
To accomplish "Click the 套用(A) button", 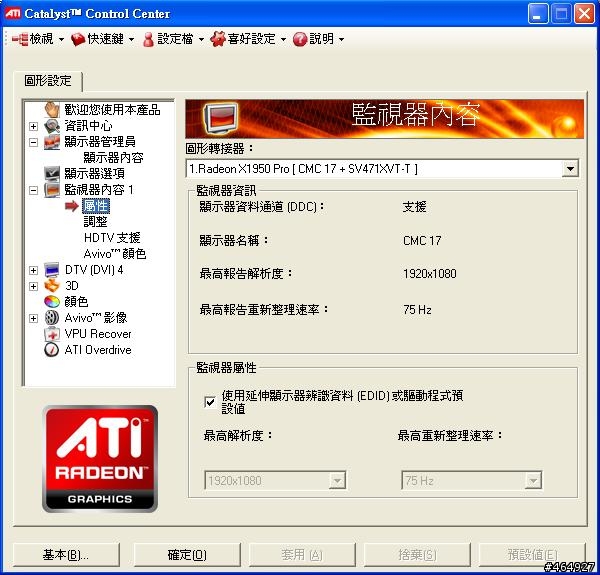I will [302, 555].
